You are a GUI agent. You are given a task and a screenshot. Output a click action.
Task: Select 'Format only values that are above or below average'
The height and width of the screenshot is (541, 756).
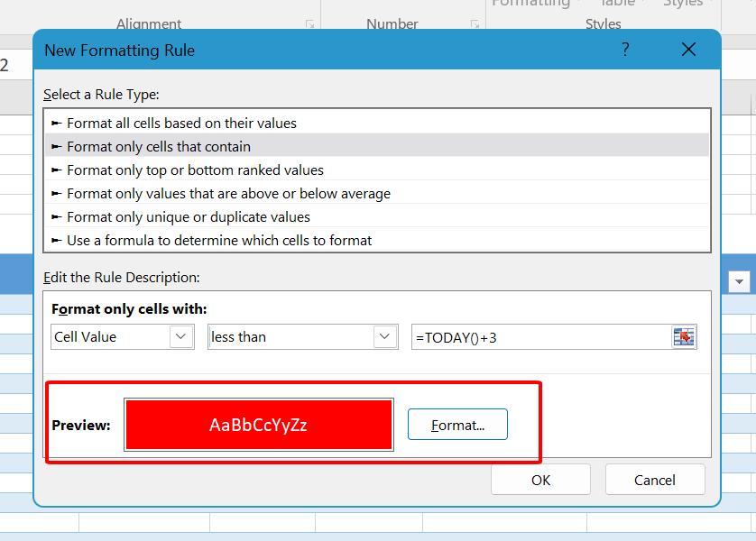(377, 194)
